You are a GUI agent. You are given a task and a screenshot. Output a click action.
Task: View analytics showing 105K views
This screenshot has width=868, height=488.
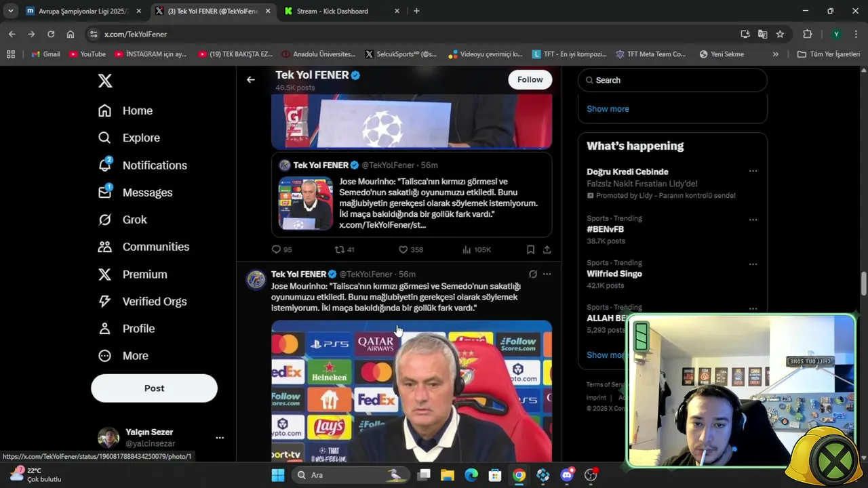coord(476,249)
